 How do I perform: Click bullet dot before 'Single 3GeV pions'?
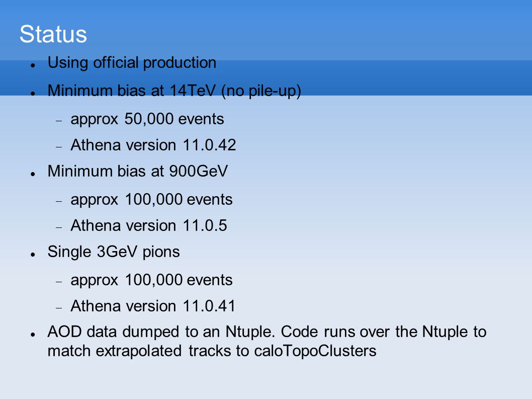33,254
